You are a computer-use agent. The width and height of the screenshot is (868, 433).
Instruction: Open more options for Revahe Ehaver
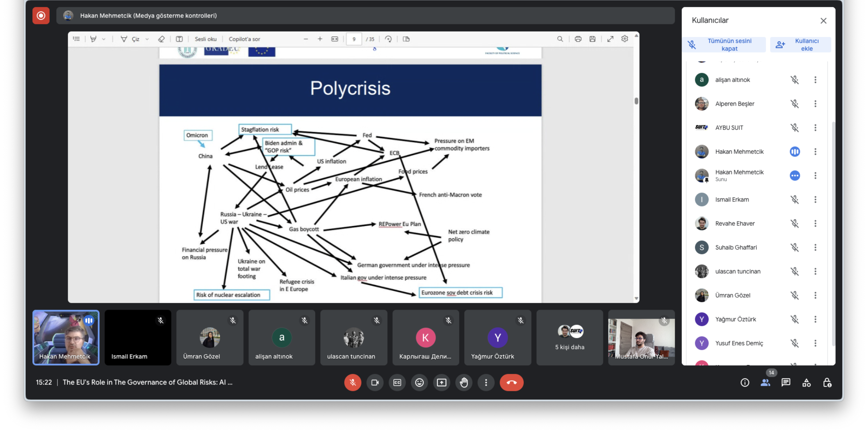coord(815,224)
